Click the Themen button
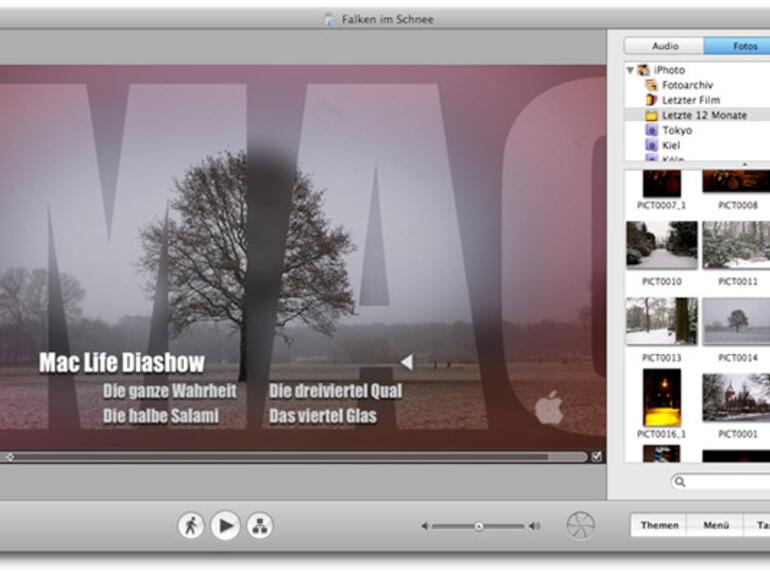Viewport: 770px width, 578px height. pos(659,525)
